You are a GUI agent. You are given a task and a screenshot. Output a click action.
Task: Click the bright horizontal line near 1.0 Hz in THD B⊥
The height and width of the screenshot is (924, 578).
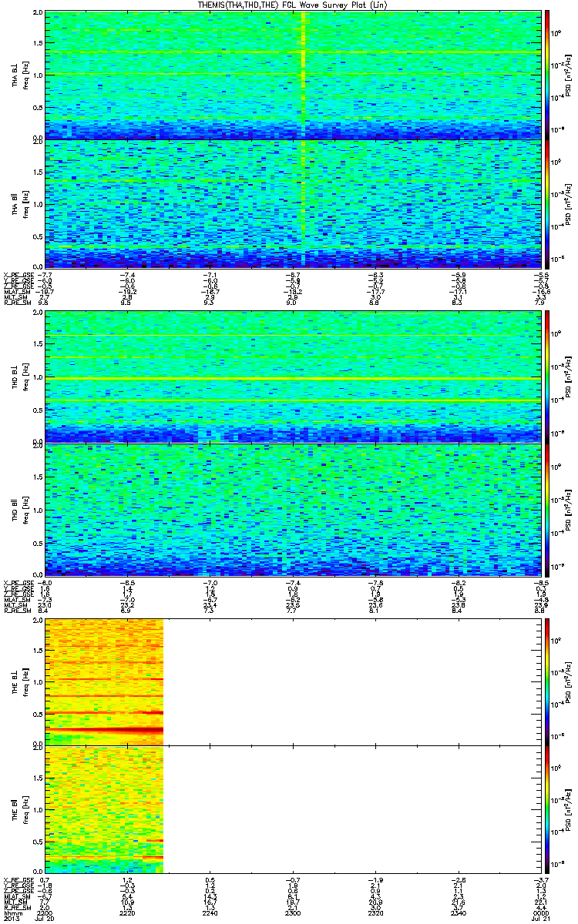click(x=291, y=378)
